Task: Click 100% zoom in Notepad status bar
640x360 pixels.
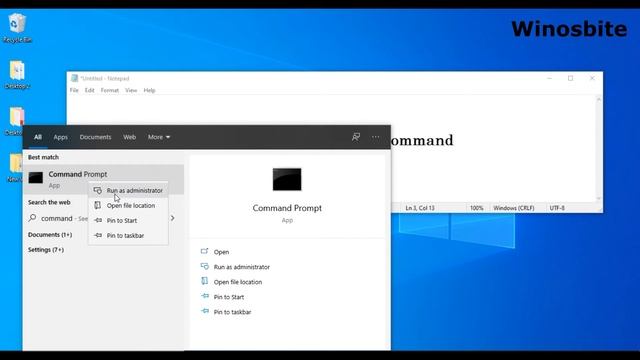Action: [x=476, y=208]
